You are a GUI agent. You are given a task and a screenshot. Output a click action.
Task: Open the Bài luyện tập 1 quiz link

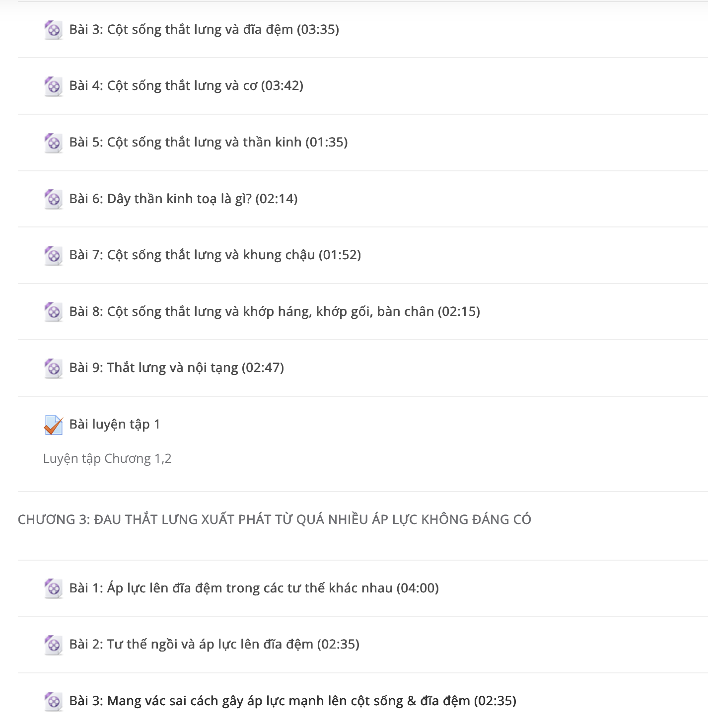coord(115,424)
